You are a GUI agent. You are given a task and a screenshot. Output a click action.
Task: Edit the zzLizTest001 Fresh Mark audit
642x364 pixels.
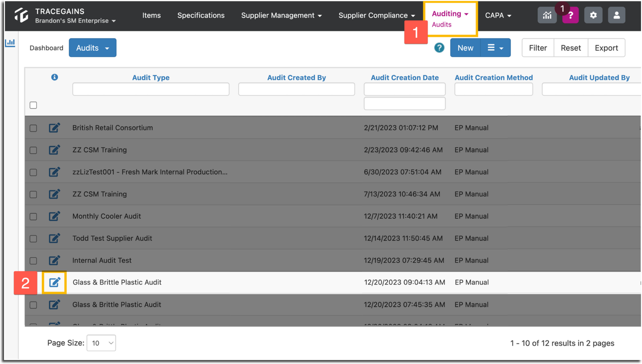[54, 172]
